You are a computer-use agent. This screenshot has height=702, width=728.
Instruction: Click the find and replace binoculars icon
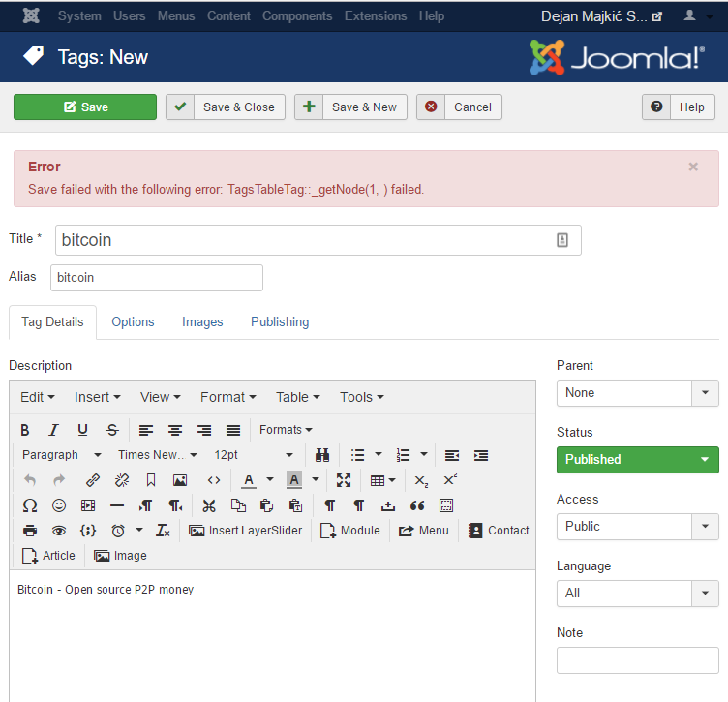coord(323,455)
